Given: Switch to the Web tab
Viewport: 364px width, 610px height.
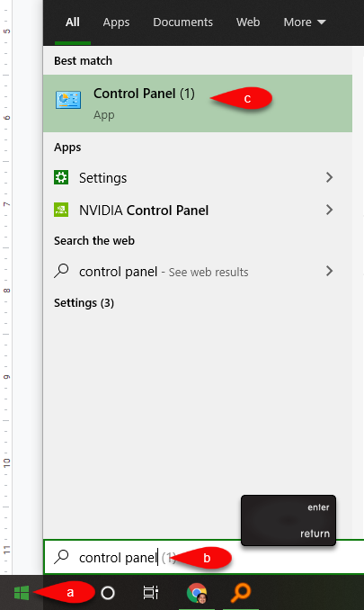Looking at the screenshot, I should 248,22.
